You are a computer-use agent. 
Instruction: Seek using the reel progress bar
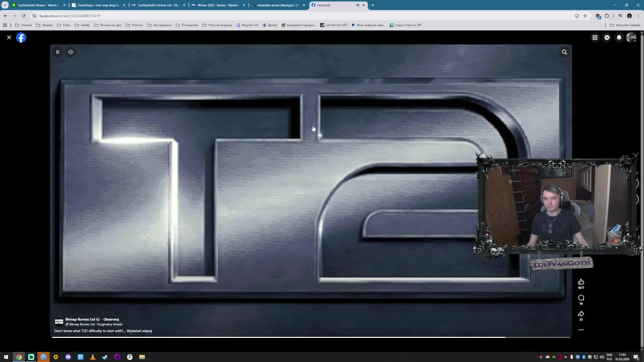(x=311, y=337)
